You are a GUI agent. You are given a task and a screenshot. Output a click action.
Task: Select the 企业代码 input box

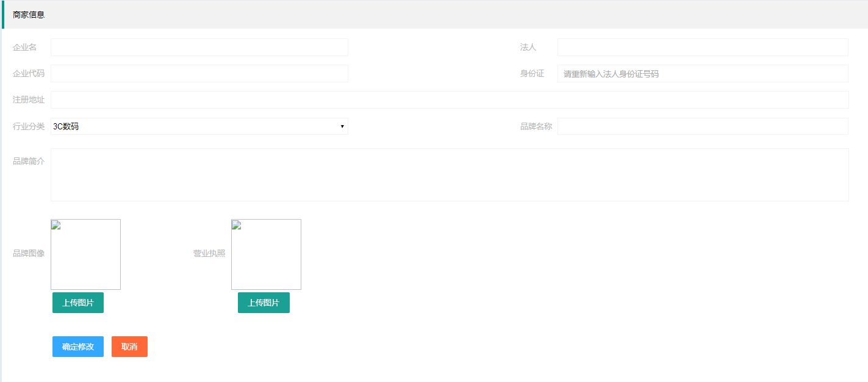(199, 73)
